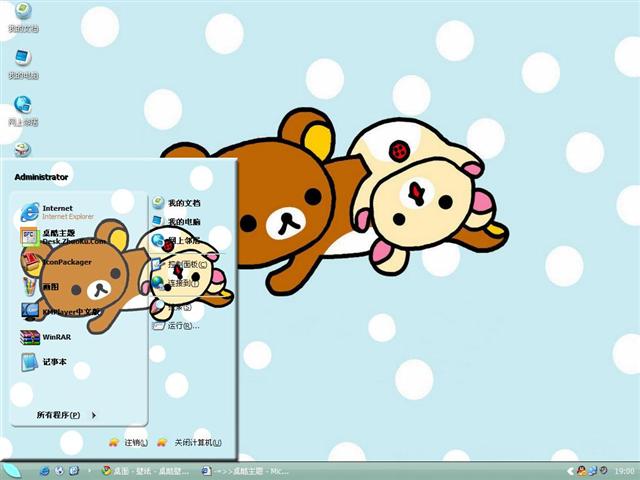This screenshot has height=480, width=640.
Task: Click 关闭计算机(U) shutdown button
Action: coord(190,442)
